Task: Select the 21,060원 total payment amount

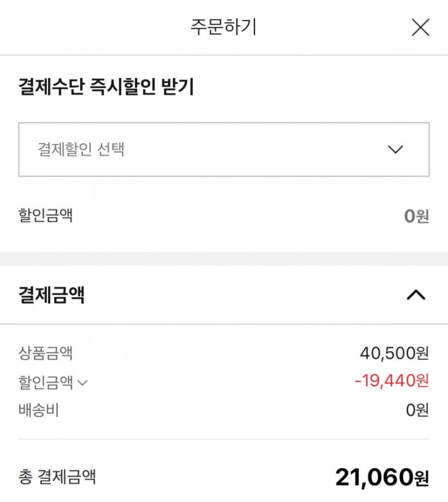Action: tap(382, 477)
